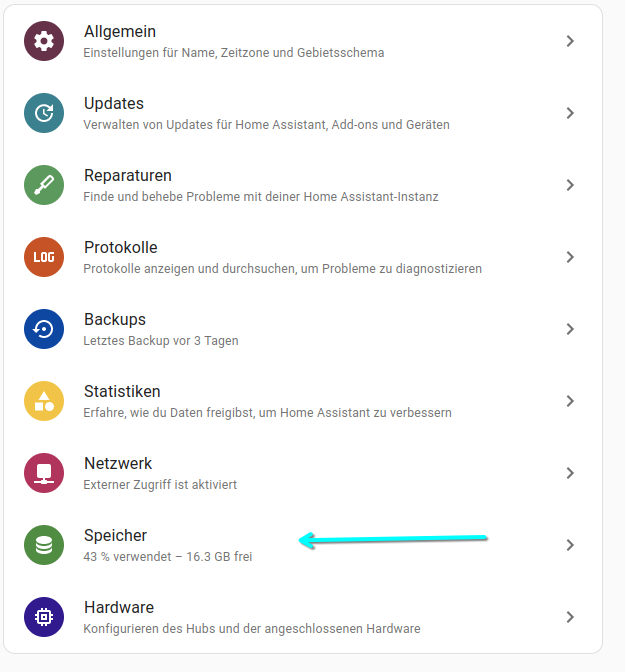Click the blue Backups restore icon
Viewport: 625px width, 672px height.
pyautogui.click(x=44, y=329)
